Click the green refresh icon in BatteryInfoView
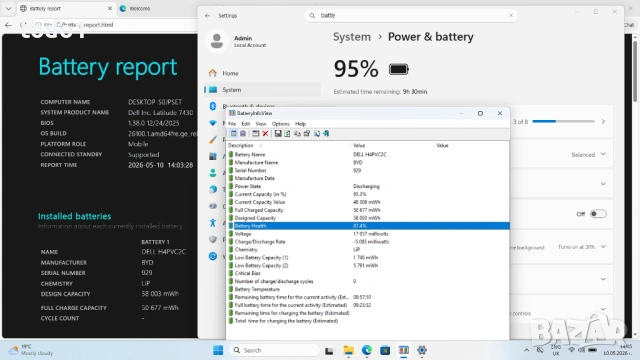 coord(287,133)
